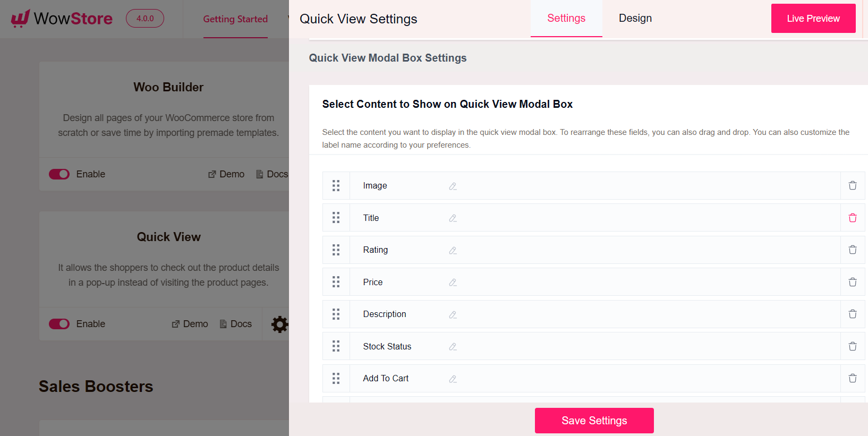Click the trash icon beside Add To Cart
This screenshot has height=436, width=868.
(853, 378)
